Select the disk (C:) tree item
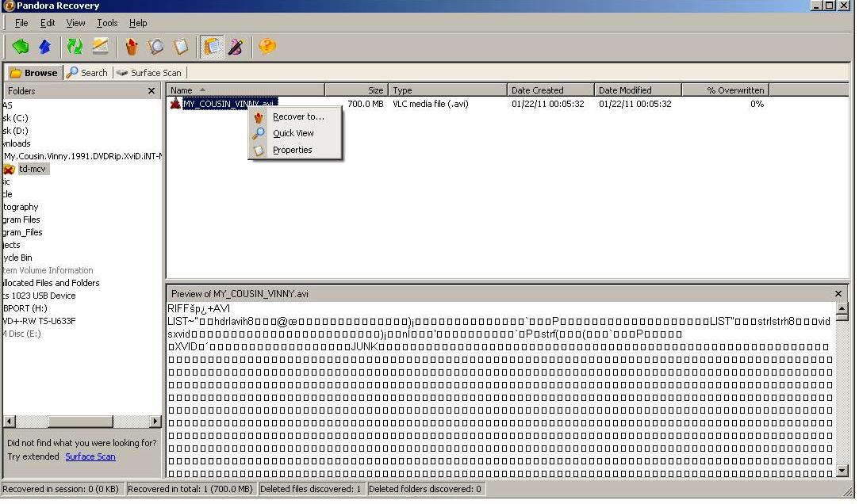Viewport: 859px width, 504px height. tap(15, 117)
